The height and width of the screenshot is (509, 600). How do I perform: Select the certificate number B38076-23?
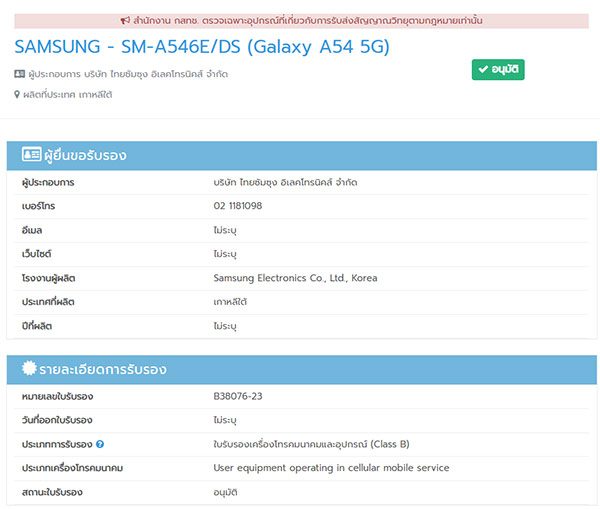click(238, 396)
